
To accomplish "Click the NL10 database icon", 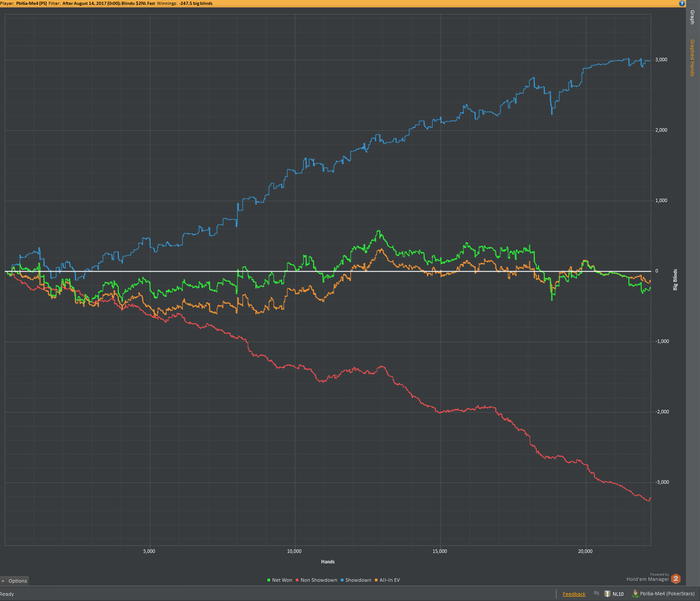I will coord(607,594).
